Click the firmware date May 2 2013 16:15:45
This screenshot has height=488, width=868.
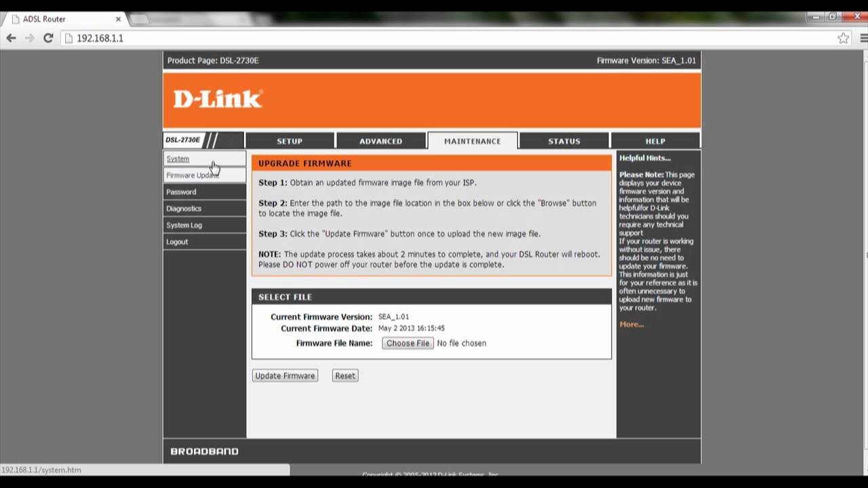click(411, 328)
